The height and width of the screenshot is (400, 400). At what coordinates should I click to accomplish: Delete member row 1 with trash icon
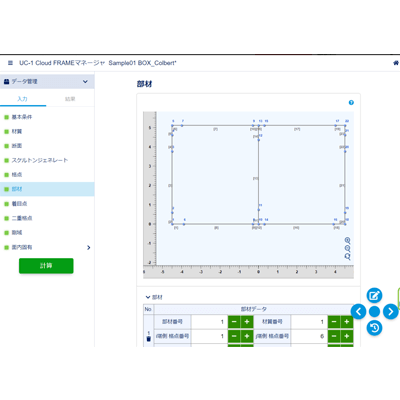(x=149, y=339)
